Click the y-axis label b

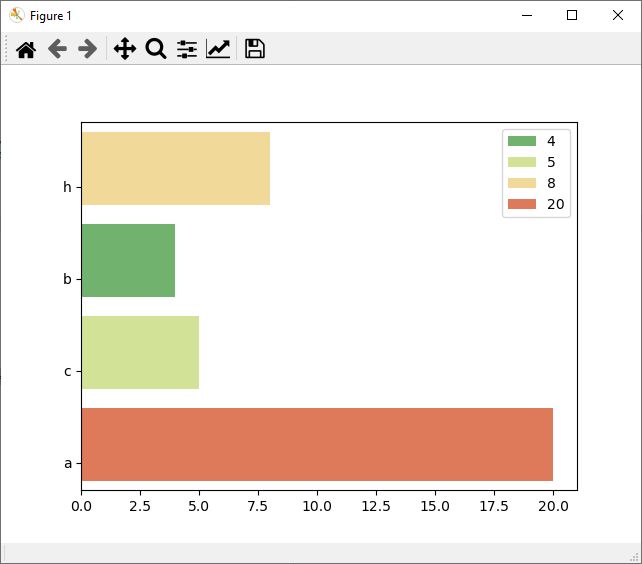(x=67, y=279)
